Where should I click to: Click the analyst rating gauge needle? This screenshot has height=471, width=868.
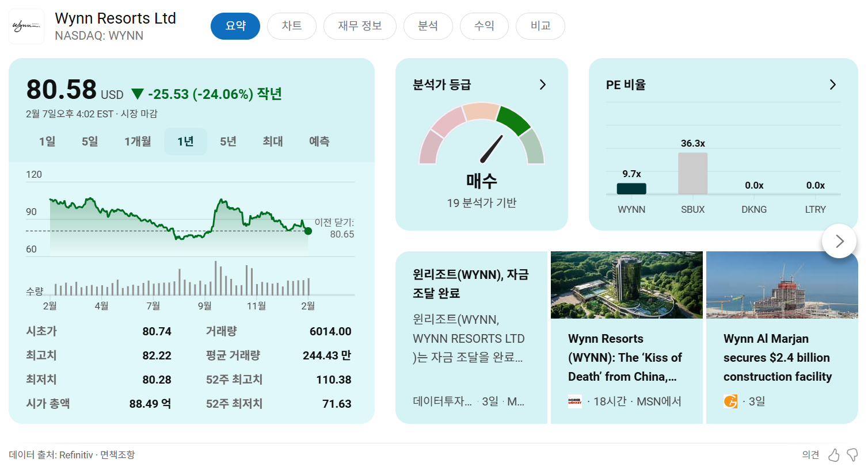[x=492, y=150]
